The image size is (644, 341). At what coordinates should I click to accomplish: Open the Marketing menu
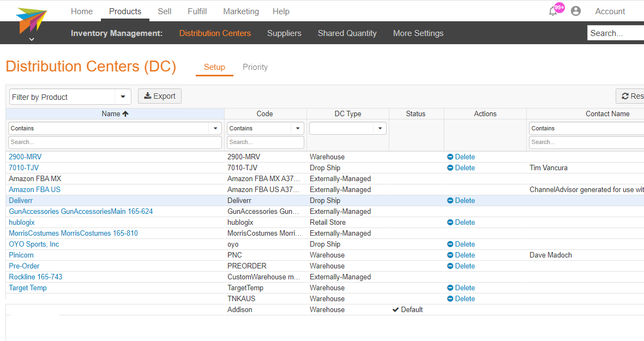click(x=241, y=11)
